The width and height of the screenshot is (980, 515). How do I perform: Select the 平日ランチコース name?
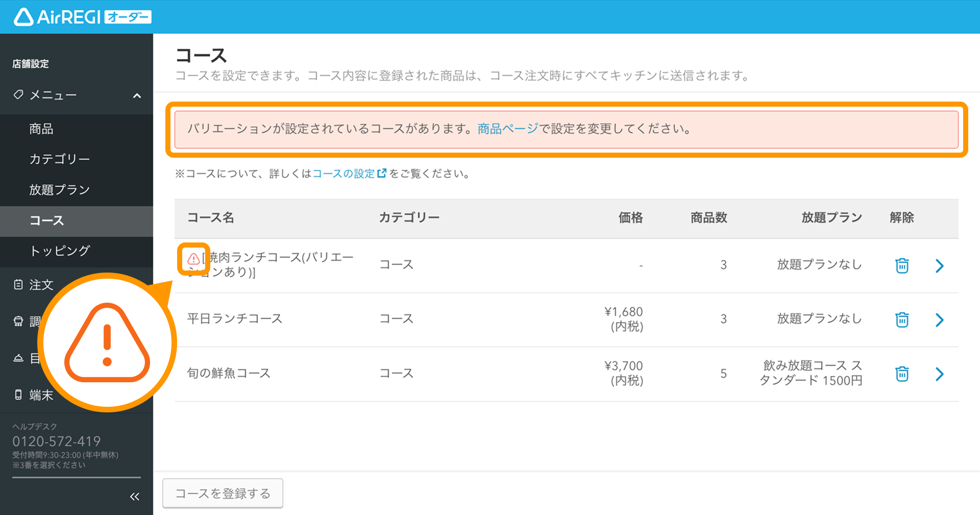(x=234, y=318)
